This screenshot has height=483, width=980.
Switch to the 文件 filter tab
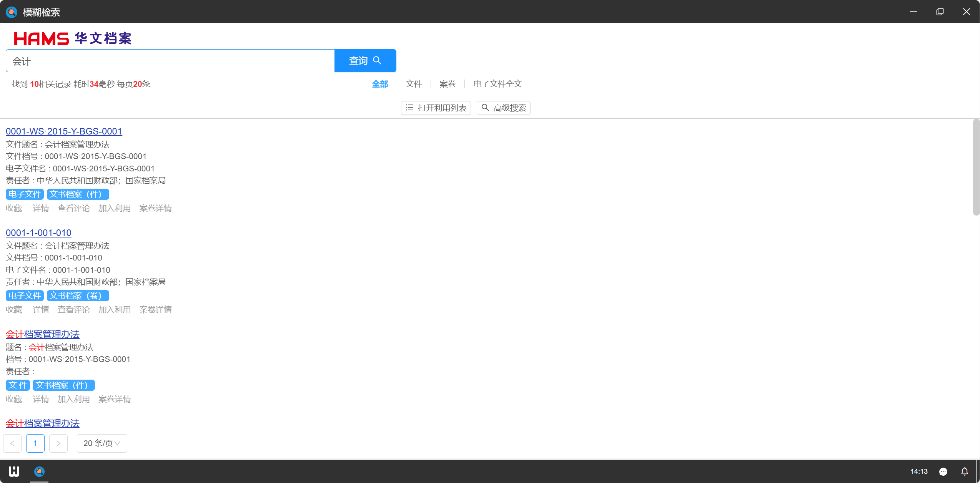(x=414, y=84)
